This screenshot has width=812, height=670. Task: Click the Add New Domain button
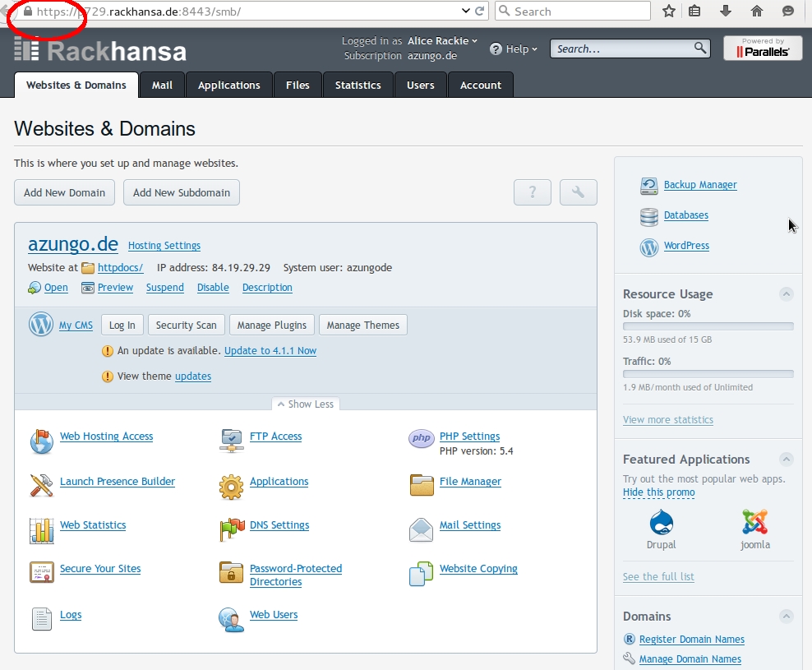pyautogui.click(x=64, y=192)
